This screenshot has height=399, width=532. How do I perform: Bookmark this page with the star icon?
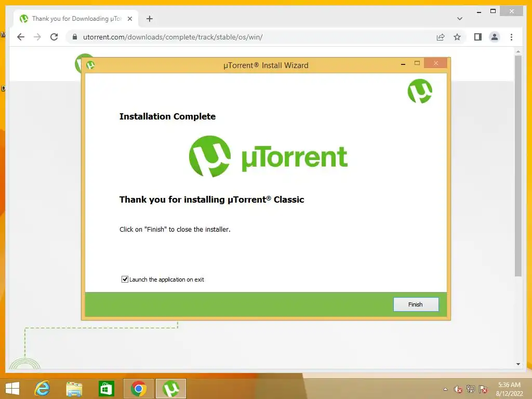point(457,37)
